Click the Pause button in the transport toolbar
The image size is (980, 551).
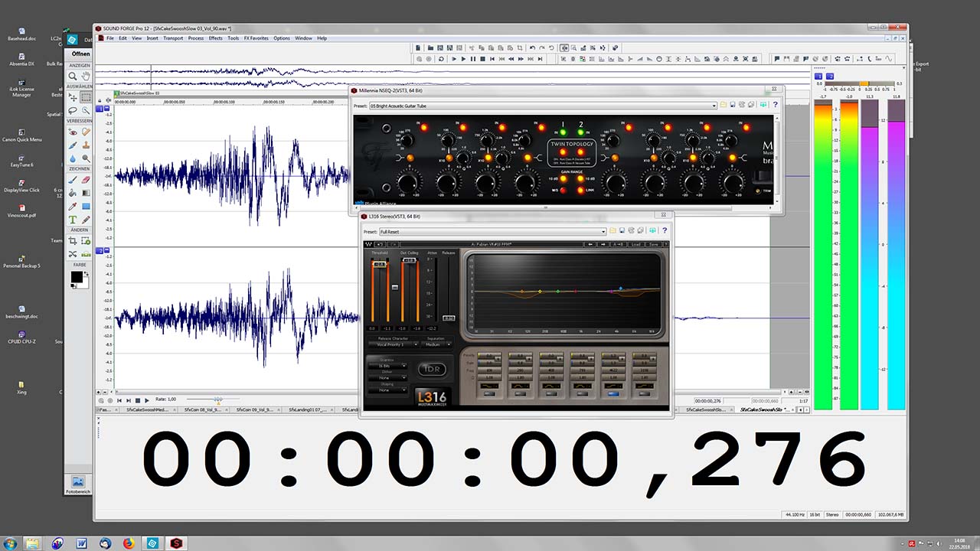[473, 59]
